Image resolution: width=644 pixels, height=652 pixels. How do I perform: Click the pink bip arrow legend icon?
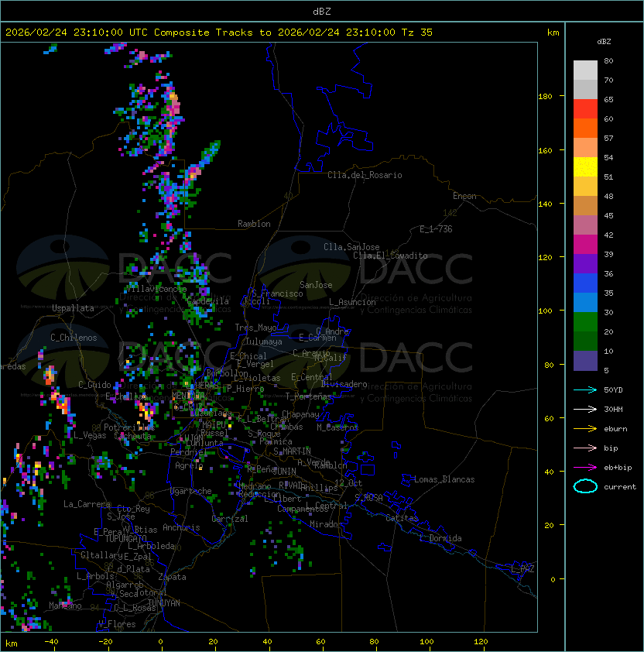coord(585,448)
